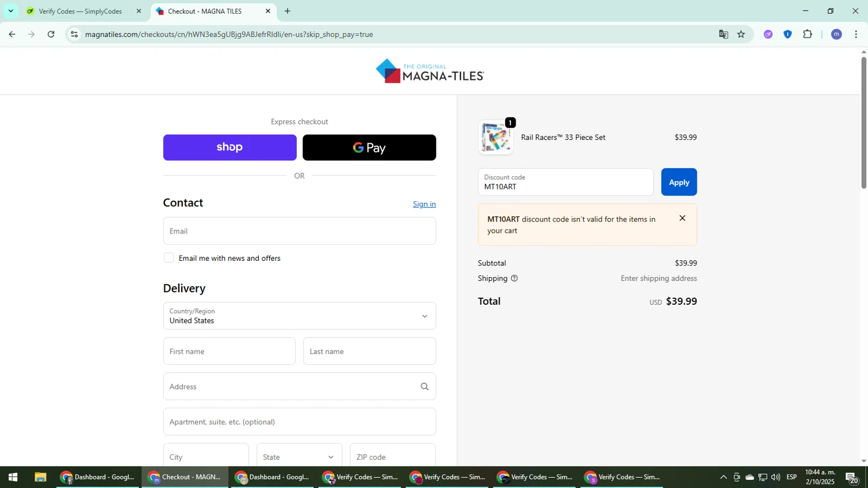This screenshot has height=488, width=868.
Task: Close the Verify Codes — SimplyCodes tab
Action: point(138,11)
